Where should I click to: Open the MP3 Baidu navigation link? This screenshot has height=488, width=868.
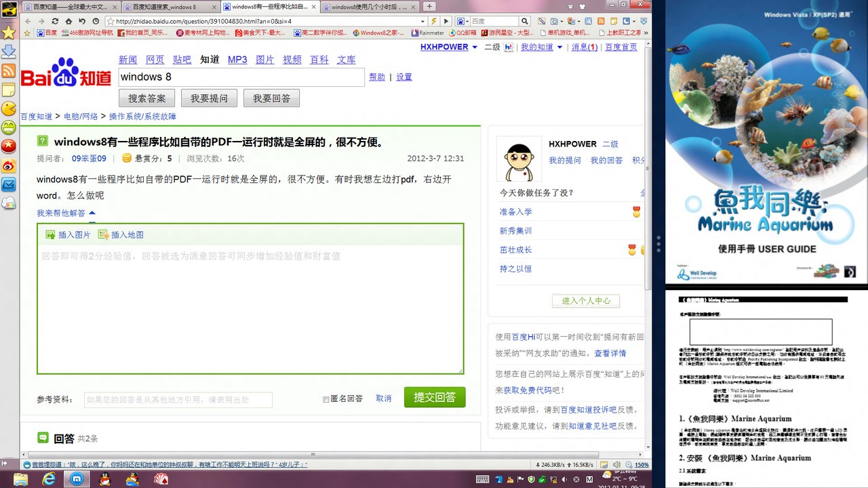[237, 60]
